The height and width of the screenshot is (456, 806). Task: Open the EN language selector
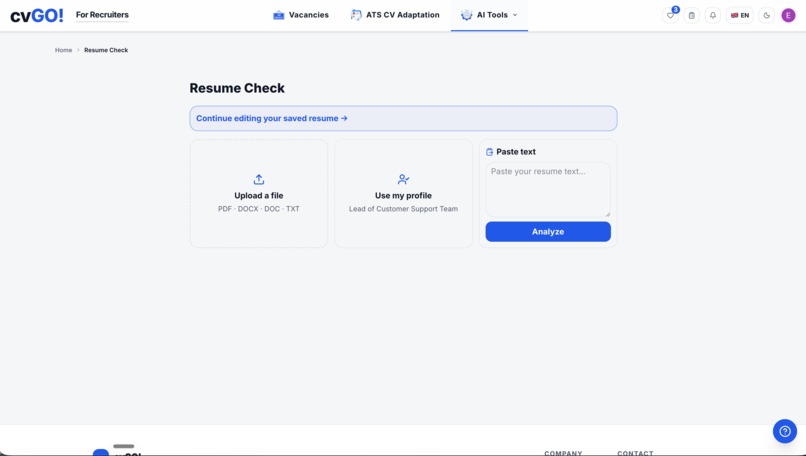point(740,15)
